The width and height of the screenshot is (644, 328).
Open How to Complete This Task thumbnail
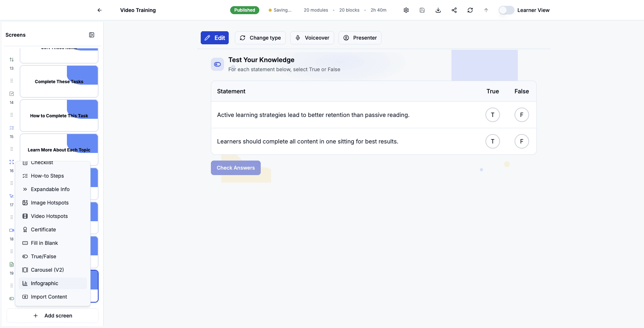[59, 116]
